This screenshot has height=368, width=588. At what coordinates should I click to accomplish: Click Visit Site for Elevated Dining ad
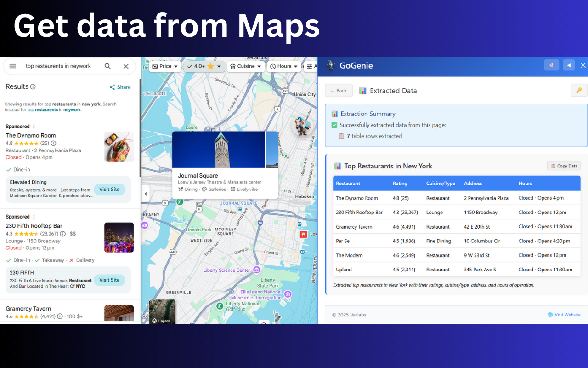109,190
